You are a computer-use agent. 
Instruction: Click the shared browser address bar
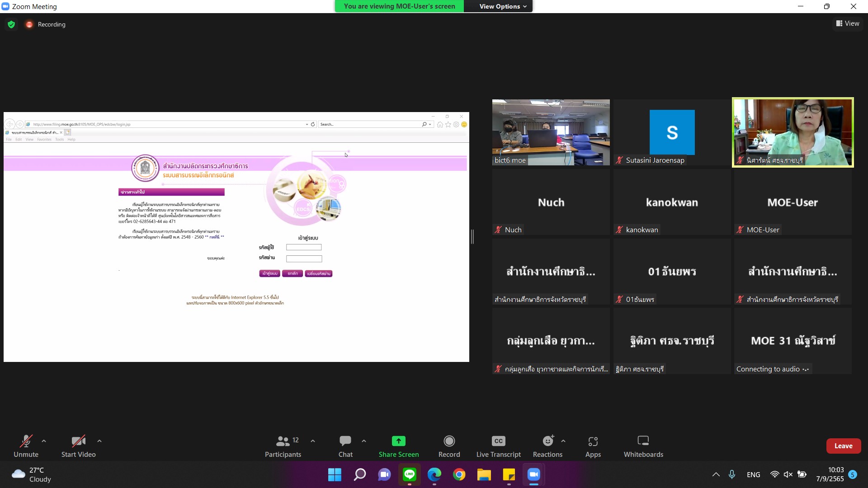[x=167, y=124]
